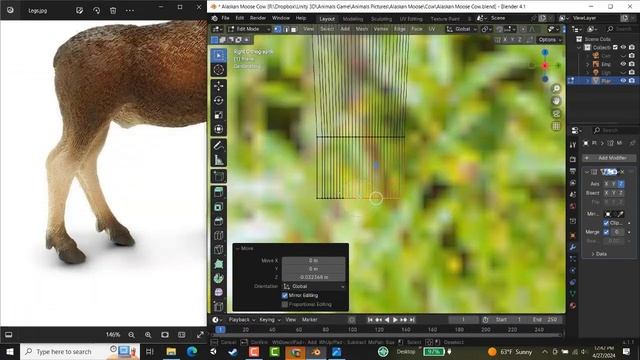Open the Edit menu in Blender
Screen dimensions: 640x360
tap(240, 18)
